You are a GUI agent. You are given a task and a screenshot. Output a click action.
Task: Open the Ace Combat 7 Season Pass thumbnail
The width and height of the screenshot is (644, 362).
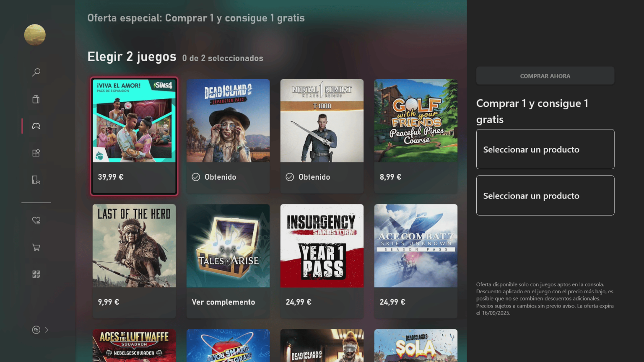[x=415, y=246]
